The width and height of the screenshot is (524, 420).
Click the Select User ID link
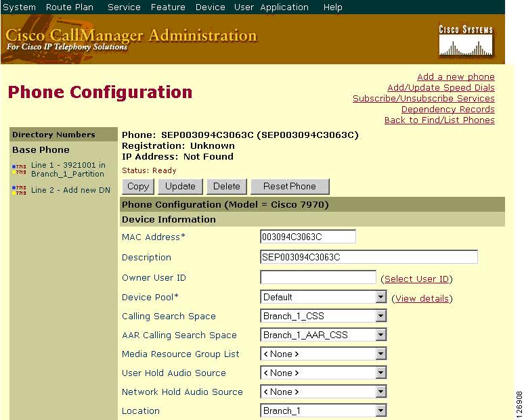coord(416,279)
